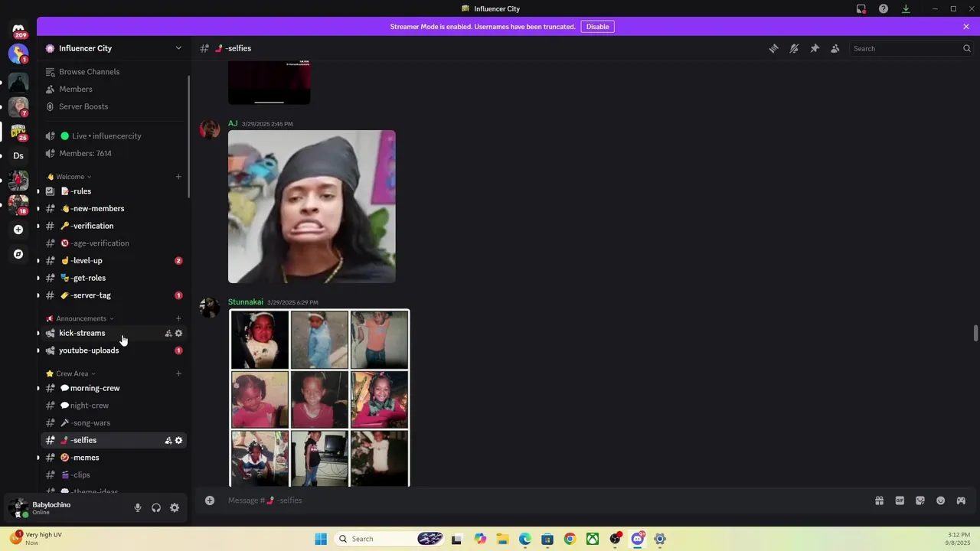980x551 pixels.
Task: Toggle microphone mute
Action: [x=138, y=508]
